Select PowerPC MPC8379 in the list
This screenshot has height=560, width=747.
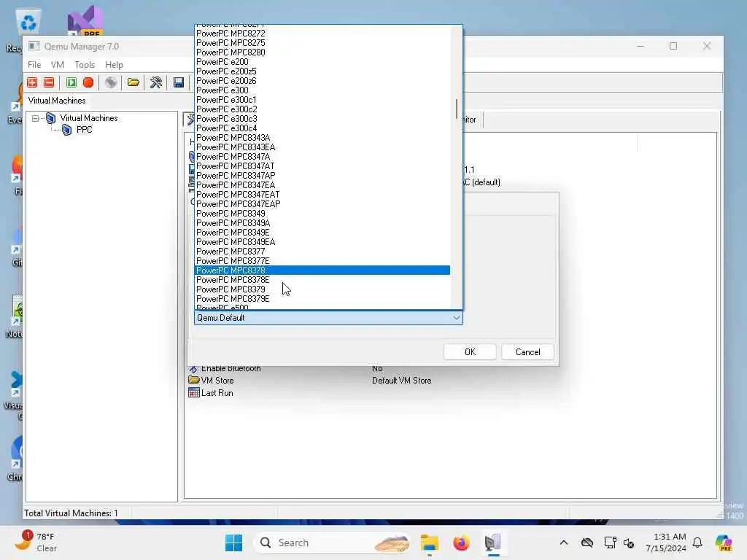pos(322,289)
